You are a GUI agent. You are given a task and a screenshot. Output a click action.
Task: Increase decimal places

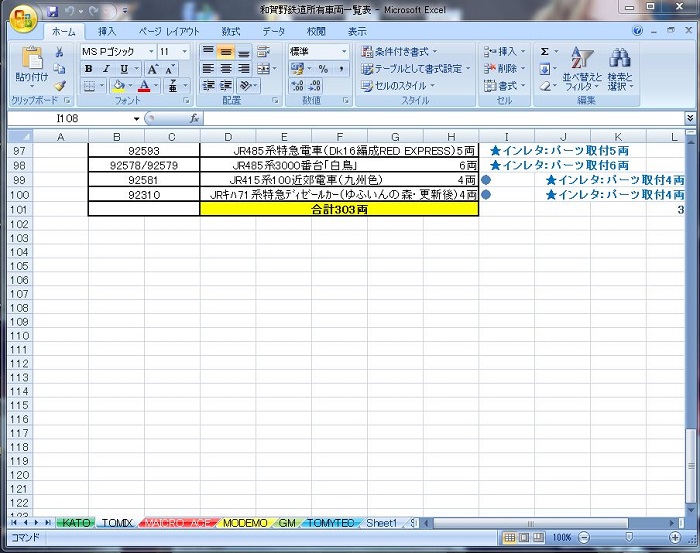tap(297, 86)
